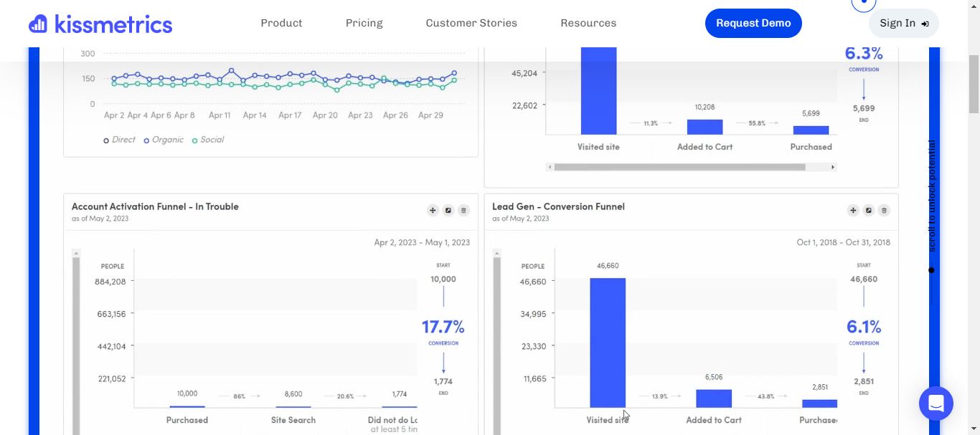Click the trash icon on Account Activation Funnel
This screenshot has width=980, height=435.
click(463, 210)
